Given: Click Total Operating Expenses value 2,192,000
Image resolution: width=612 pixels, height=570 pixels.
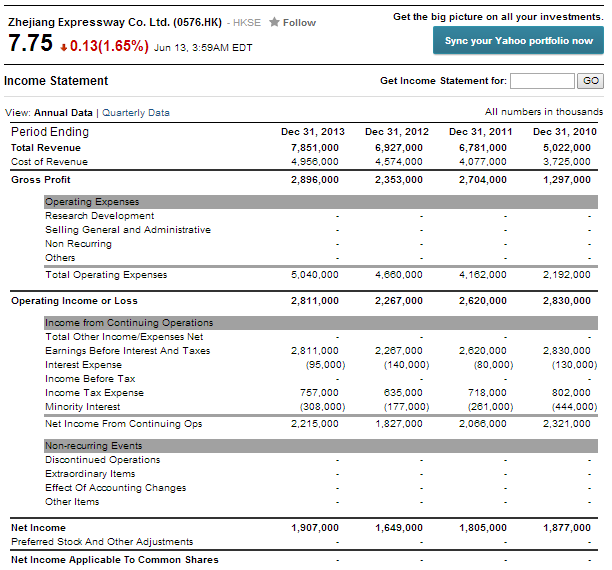Looking at the screenshot, I should coord(567,275).
